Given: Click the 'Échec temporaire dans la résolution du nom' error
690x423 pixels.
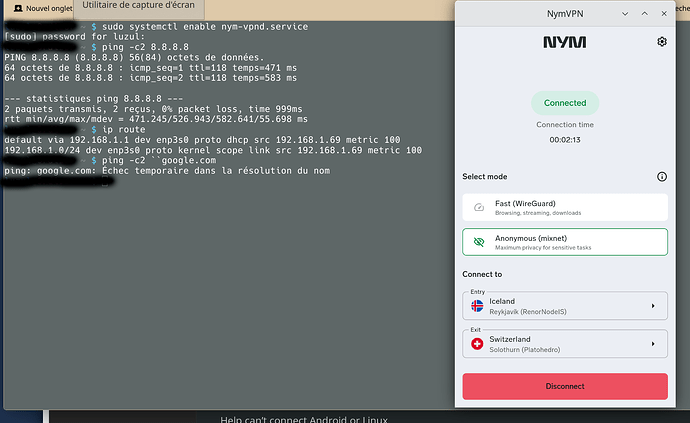Looking at the screenshot, I should (x=216, y=171).
